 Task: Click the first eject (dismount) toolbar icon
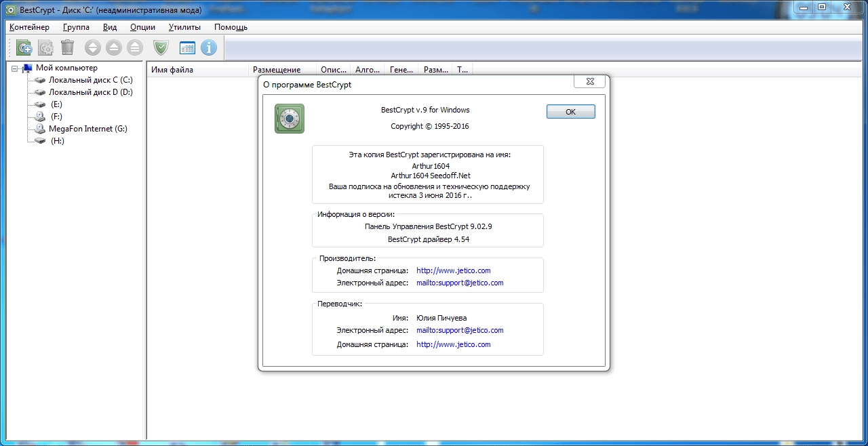[x=114, y=47]
